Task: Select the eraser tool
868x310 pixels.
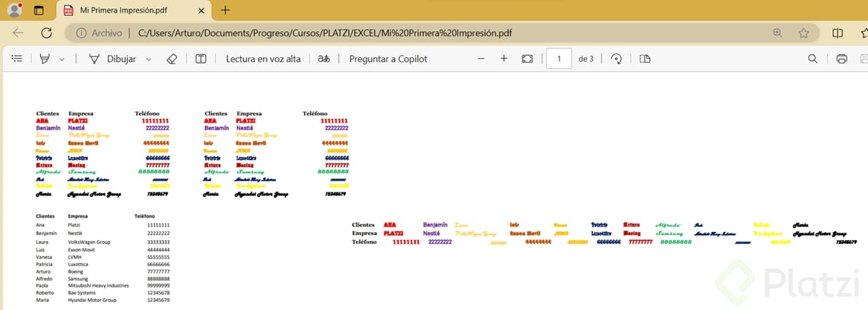Action: [x=172, y=59]
